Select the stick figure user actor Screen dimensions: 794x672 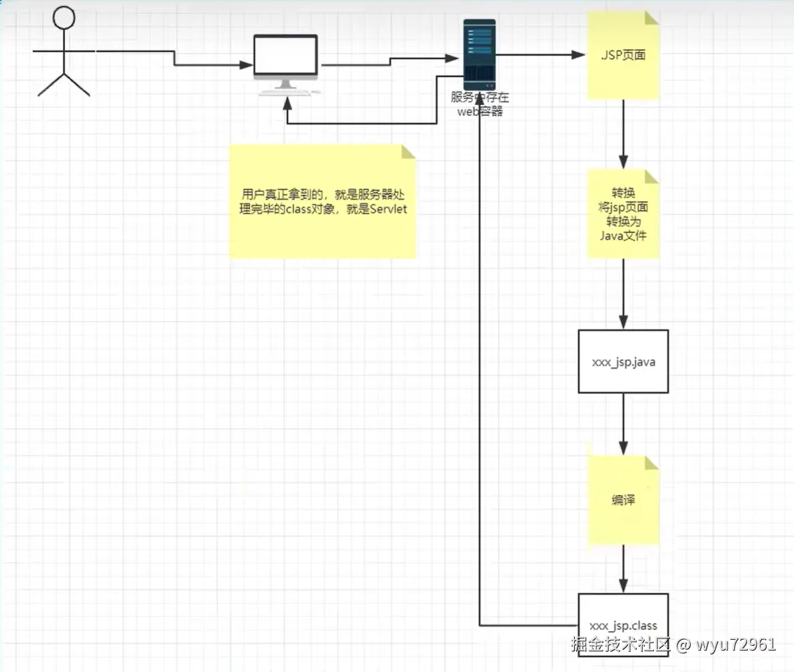point(64,51)
